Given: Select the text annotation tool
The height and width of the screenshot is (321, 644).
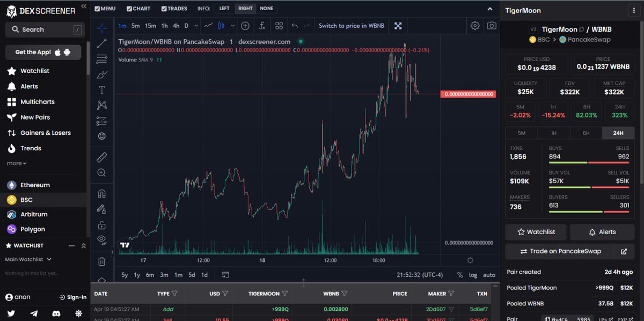Looking at the screenshot, I should point(102,90).
